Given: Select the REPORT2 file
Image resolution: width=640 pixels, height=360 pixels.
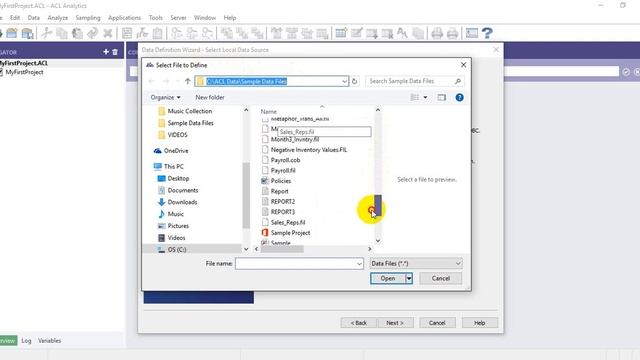Looking at the screenshot, I should 282,202.
